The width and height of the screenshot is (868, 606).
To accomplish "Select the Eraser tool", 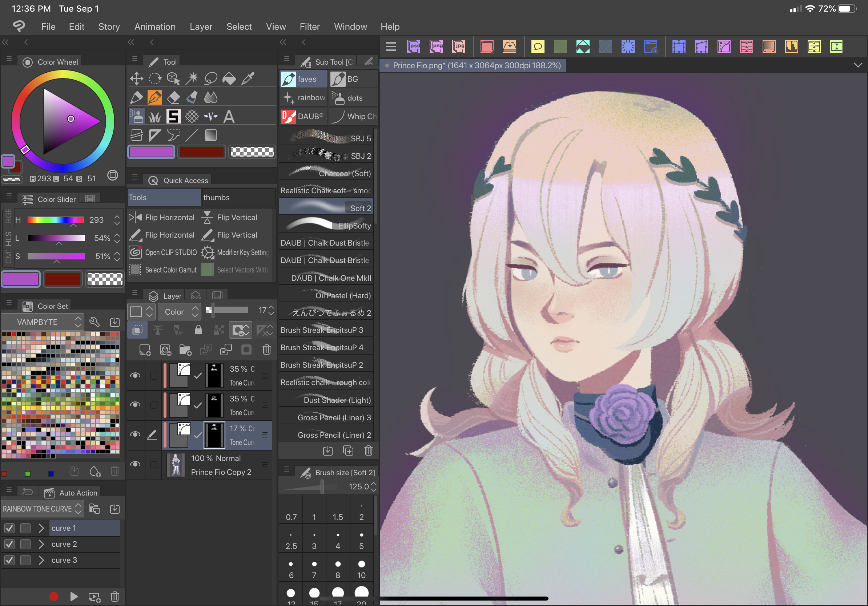I will pyautogui.click(x=173, y=97).
